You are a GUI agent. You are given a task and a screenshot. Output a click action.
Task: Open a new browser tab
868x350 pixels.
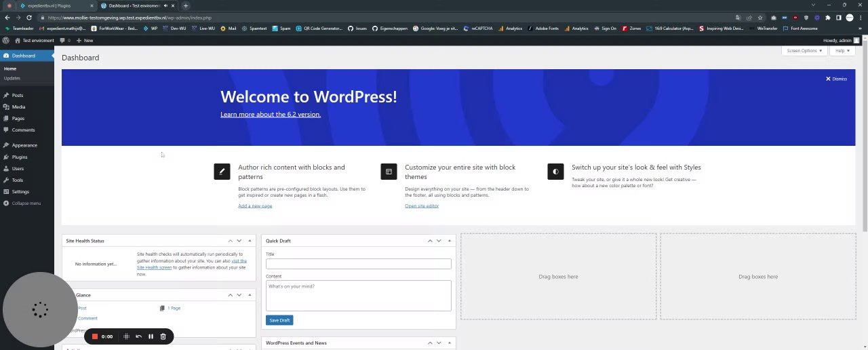pyautogui.click(x=186, y=5)
